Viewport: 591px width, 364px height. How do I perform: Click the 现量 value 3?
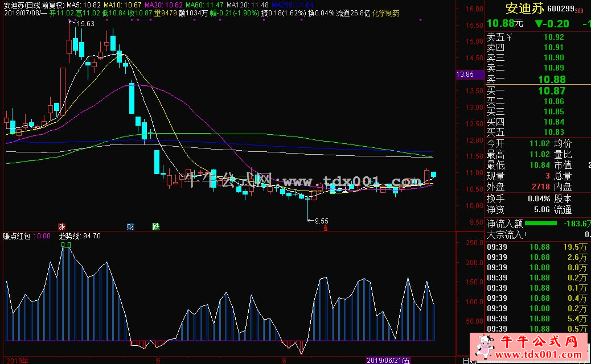click(548, 176)
